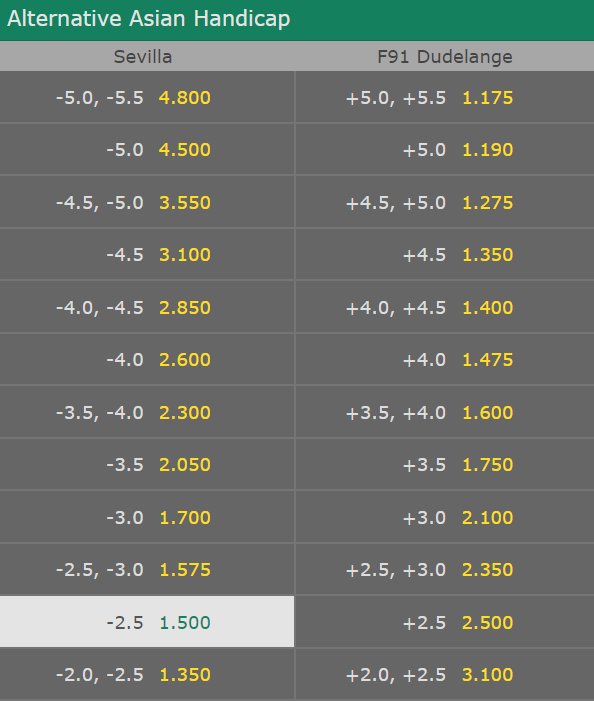This screenshot has height=701, width=594.
Task: Click Sevilla -4.5, -5.0 at 3.550
Action: point(147,202)
